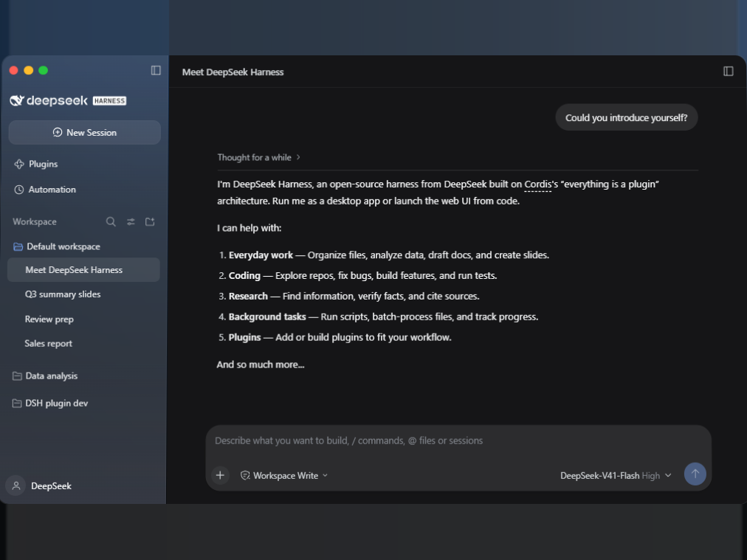Select the Meet DeepSeek Harness session

click(84, 270)
